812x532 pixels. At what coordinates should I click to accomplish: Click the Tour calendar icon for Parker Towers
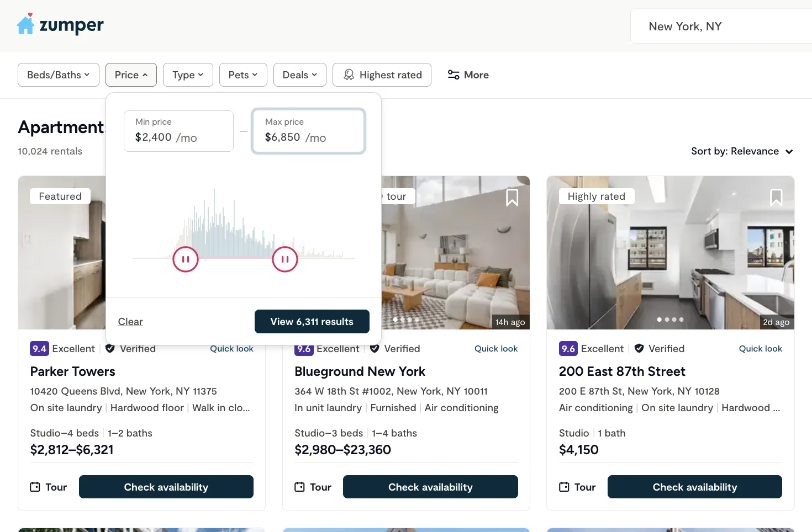click(x=35, y=487)
